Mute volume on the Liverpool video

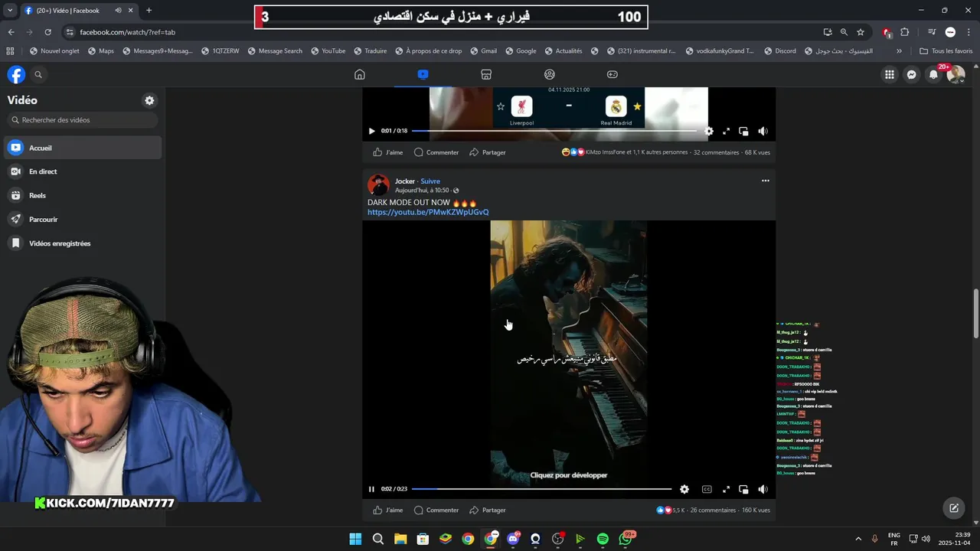tap(763, 131)
